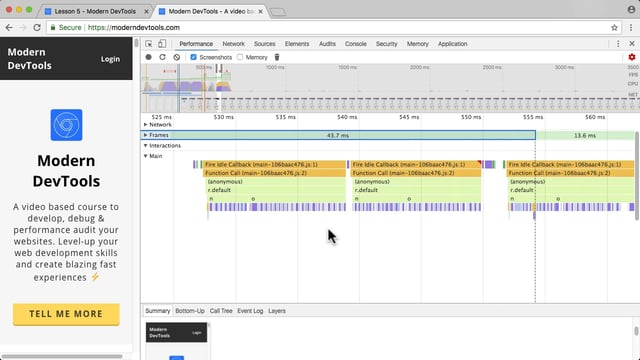
Task: Click the TELL ME MORE button
Action: tap(66, 314)
